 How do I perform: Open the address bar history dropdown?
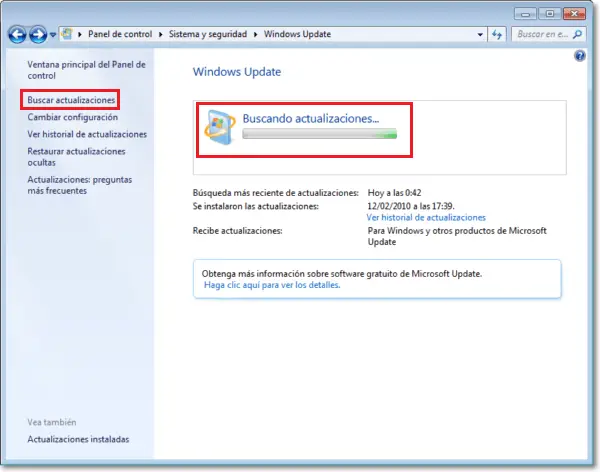coord(480,34)
